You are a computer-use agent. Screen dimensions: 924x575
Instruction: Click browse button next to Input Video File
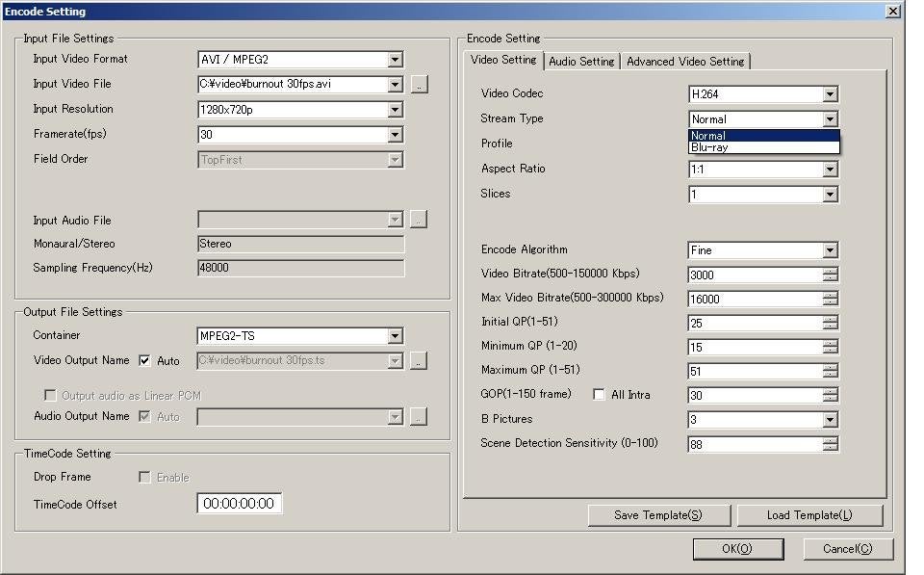pos(419,85)
